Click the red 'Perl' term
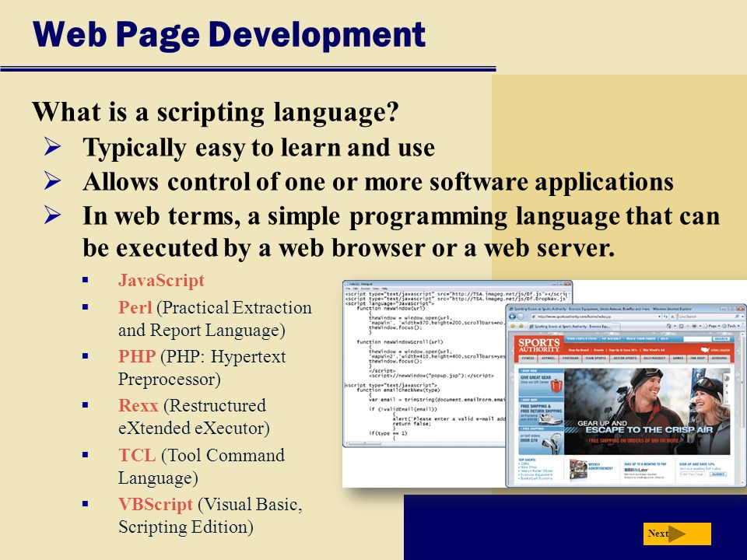Image resolution: width=747 pixels, height=560 pixels. (x=135, y=308)
